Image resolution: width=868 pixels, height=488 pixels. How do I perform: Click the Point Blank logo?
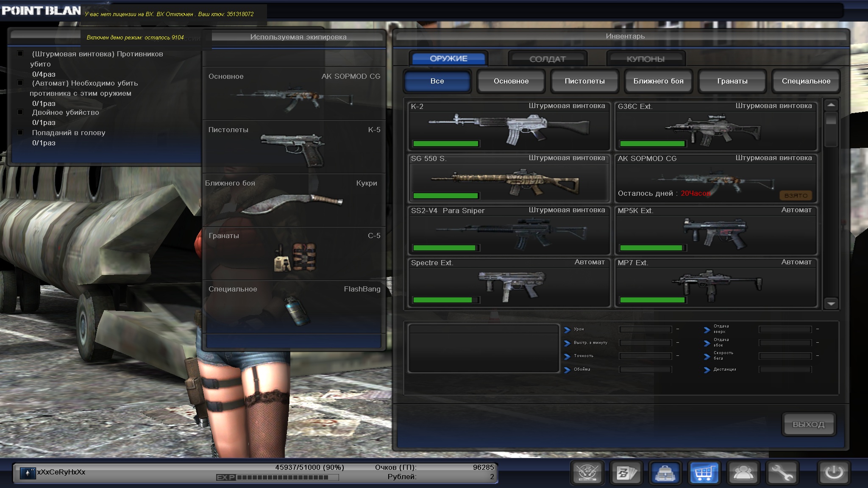point(41,11)
